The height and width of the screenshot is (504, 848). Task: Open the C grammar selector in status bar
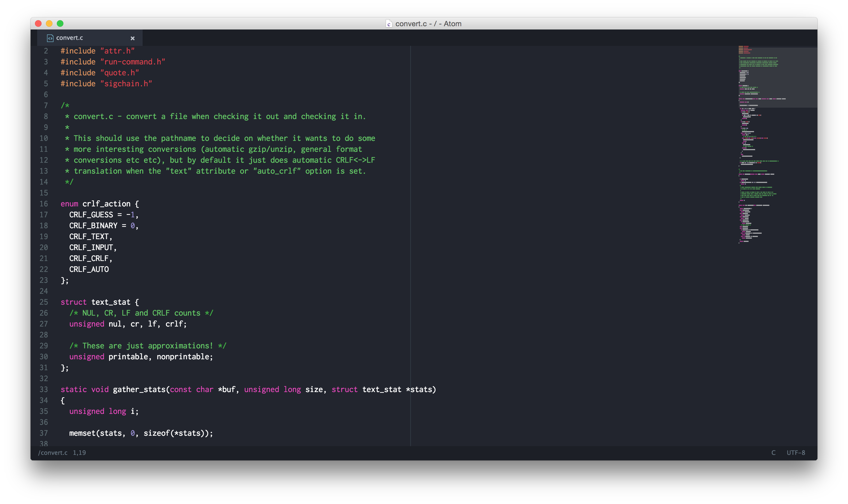(773, 452)
